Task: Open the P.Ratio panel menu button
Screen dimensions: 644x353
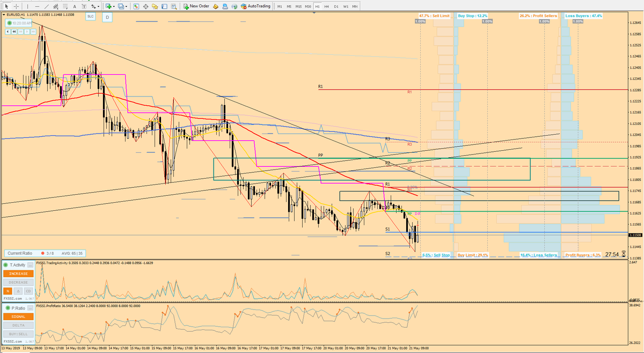Action: click(x=30, y=308)
